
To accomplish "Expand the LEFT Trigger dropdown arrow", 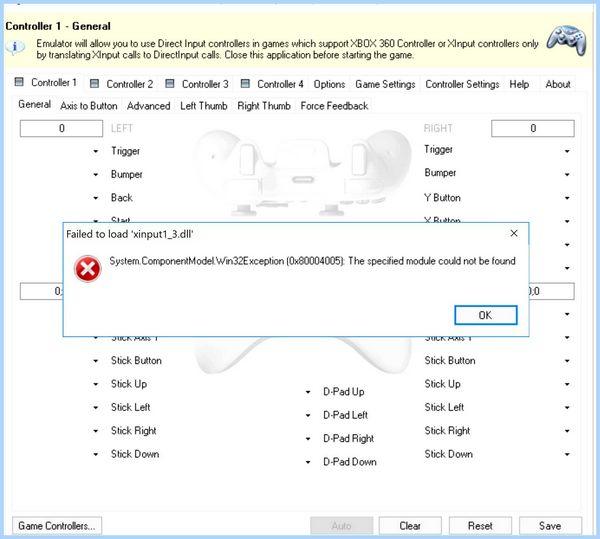I will (x=96, y=151).
